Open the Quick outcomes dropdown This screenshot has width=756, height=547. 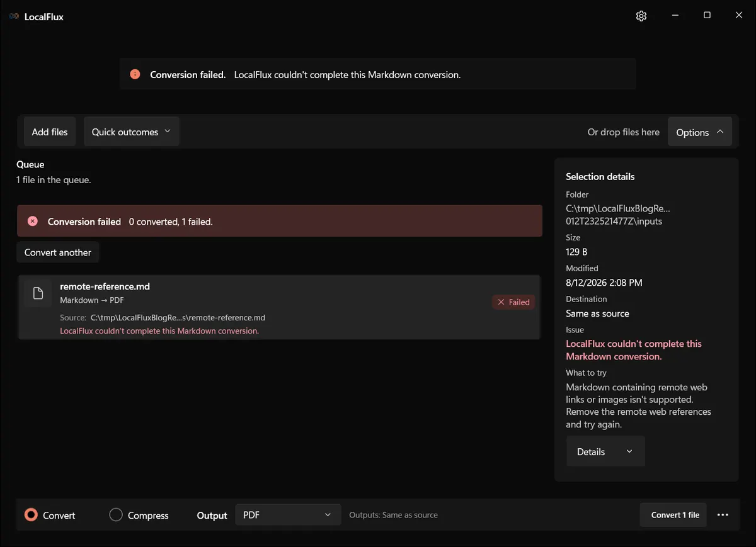(132, 132)
